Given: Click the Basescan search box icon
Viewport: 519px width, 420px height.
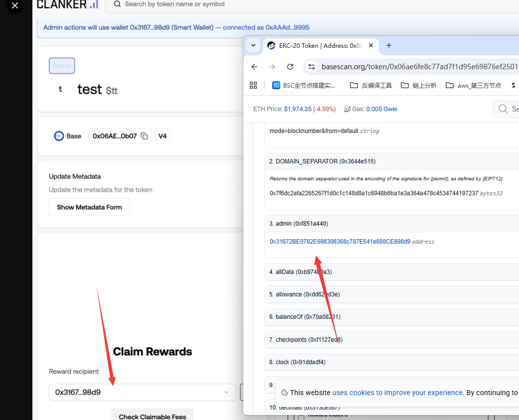Looking at the screenshot, I should click(503, 109).
